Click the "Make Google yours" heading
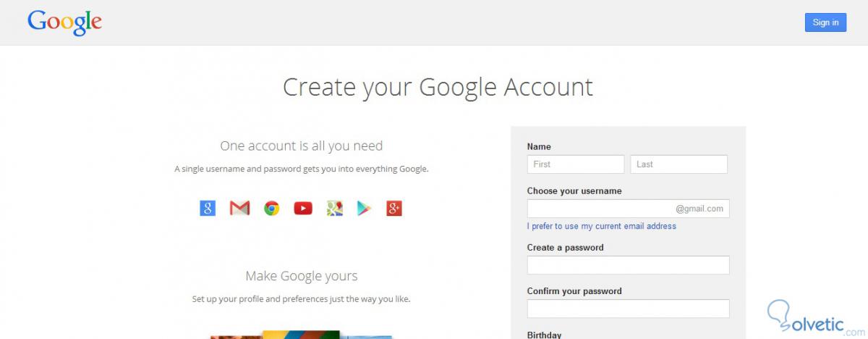This screenshot has width=868, height=339. pyautogui.click(x=301, y=276)
